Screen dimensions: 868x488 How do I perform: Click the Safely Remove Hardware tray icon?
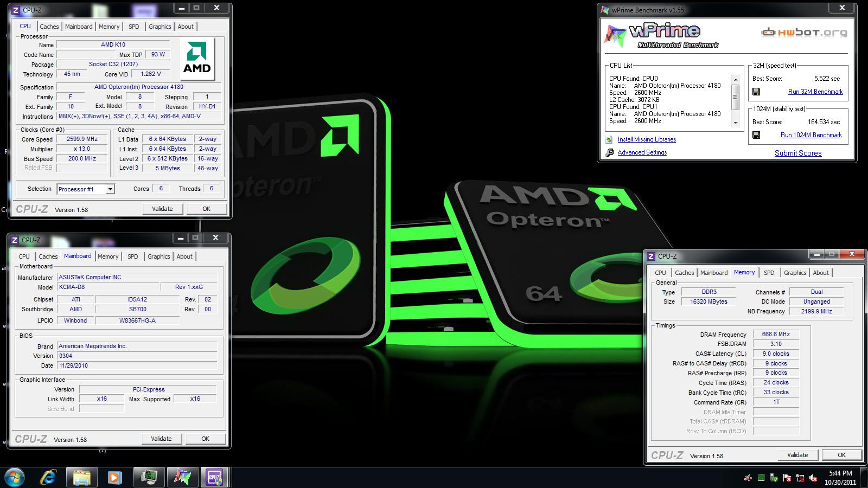pyautogui.click(x=774, y=478)
